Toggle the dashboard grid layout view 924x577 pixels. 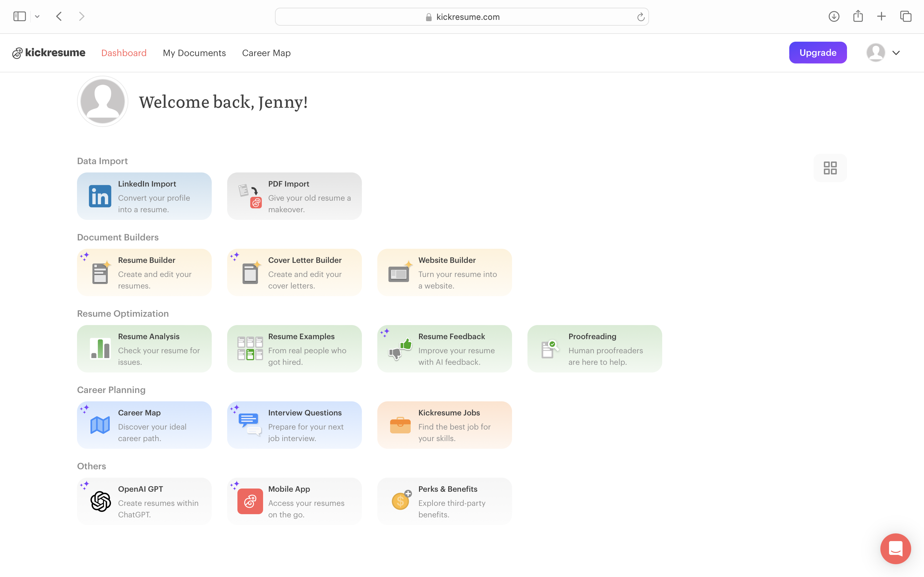click(x=830, y=168)
